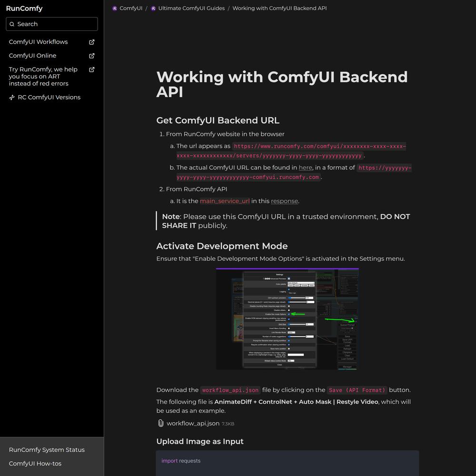Click the main_service_url code text
The height and width of the screenshot is (476, 476).
[x=225, y=201]
